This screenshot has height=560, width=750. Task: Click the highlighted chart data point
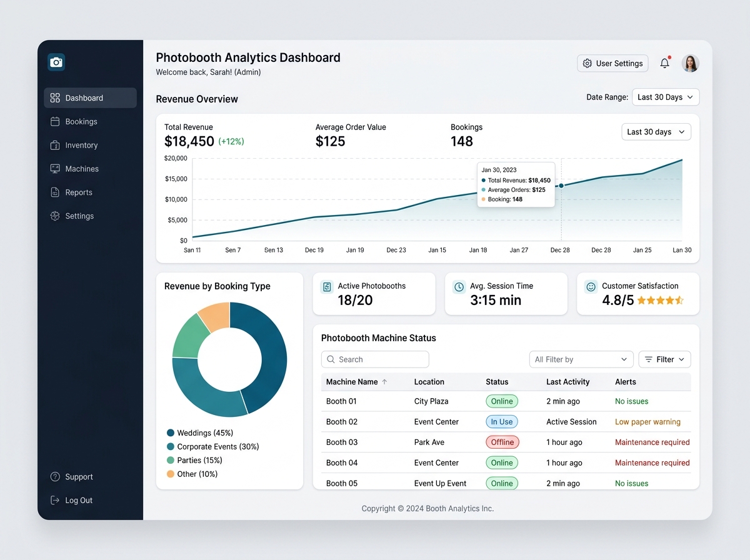coord(561,186)
